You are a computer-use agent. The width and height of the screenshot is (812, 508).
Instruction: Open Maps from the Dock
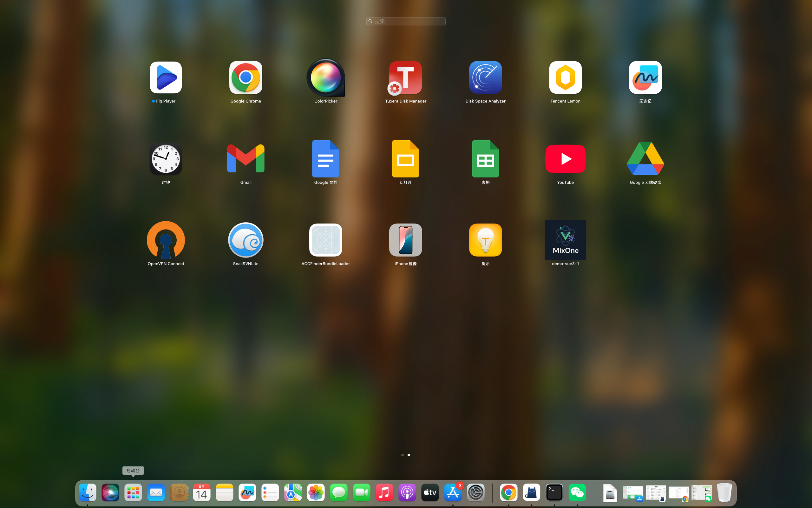pyautogui.click(x=293, y=492)
